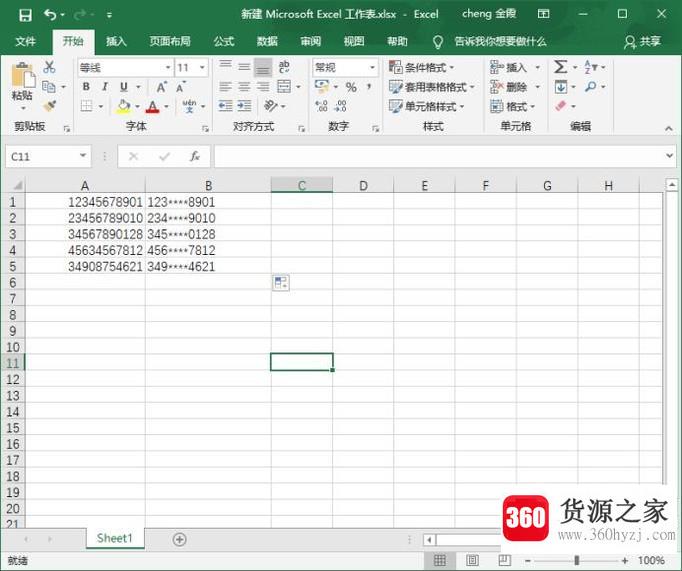Viewport: 682px width, 571px height.
Task: Click the Increase Indent icon
Action: (x=244, y=106)
